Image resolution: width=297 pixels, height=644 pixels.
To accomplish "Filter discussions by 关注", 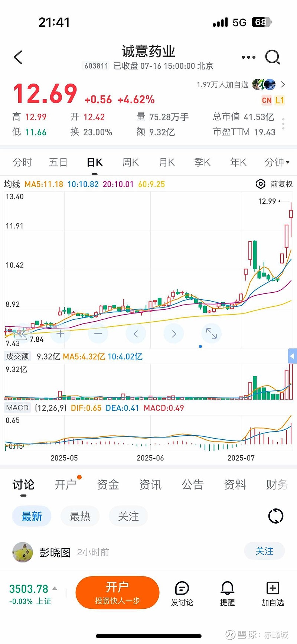I will tap(128, 516).
